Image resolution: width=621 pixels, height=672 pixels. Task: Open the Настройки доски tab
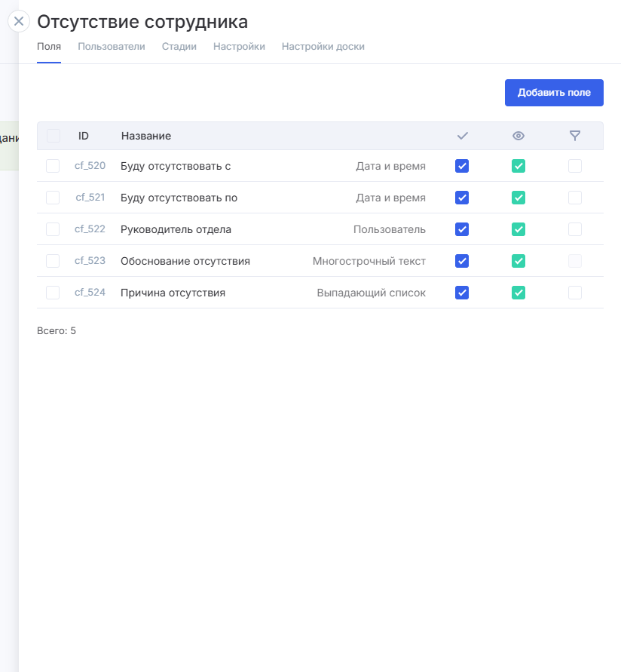[323, 47]
